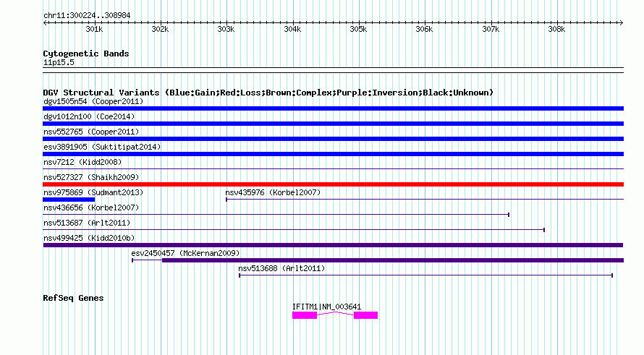Open variant label nsv527327 (Shaikh2009)

[x=91, y=177]
